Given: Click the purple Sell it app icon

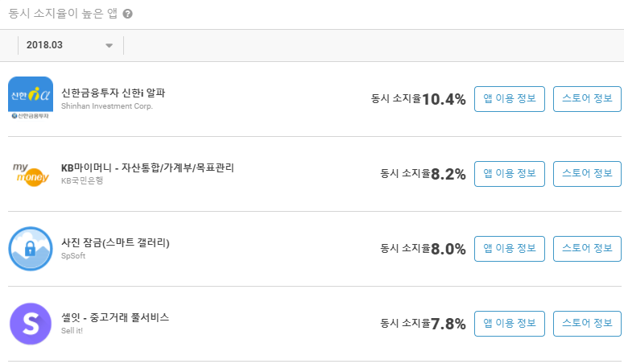Looking at the screenshot, I should tap(31, 324).
